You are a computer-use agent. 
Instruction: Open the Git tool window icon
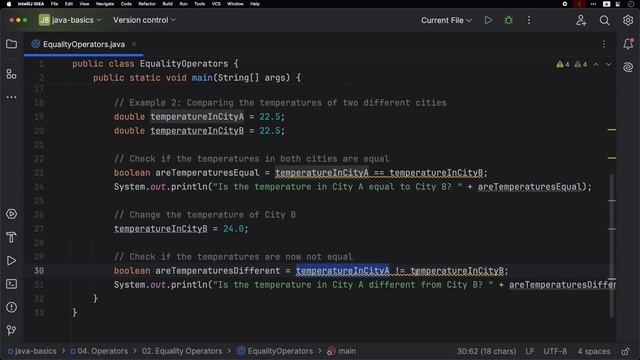[11, 330]
